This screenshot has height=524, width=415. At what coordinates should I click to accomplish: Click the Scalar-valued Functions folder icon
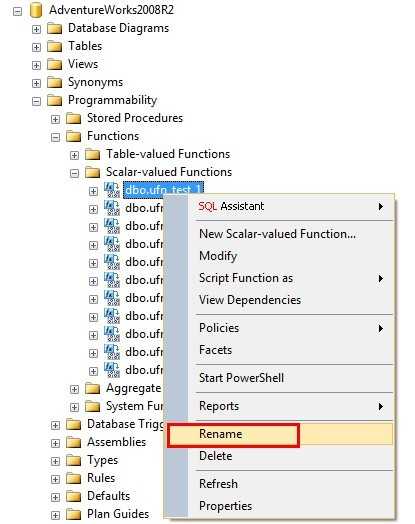click(93, 172)
